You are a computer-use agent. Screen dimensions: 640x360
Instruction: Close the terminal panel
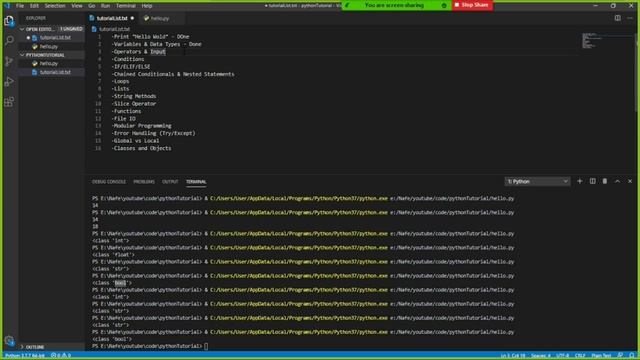(630, 181)
